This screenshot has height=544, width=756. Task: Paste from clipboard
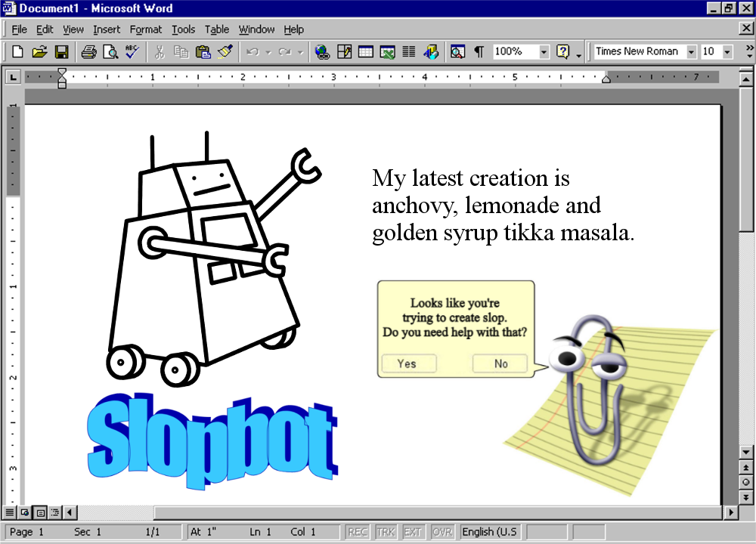point(203,51)
